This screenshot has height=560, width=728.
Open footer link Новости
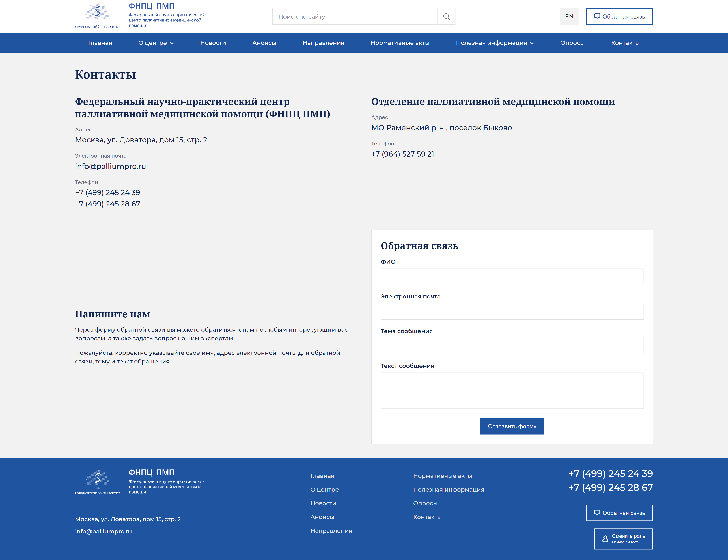(x=323, y=503)
